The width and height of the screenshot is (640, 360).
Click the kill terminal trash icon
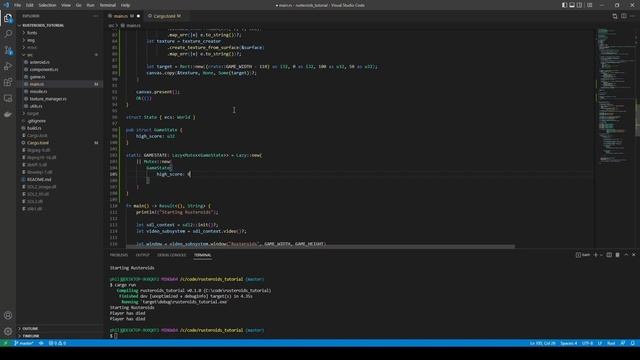pyautogui.click(x=618, y=255)
